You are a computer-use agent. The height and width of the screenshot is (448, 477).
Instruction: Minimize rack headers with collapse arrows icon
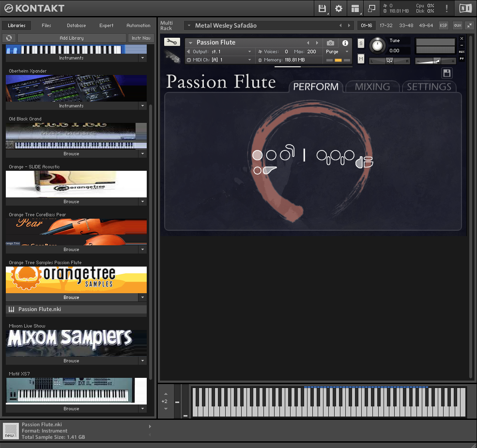pos(470,26)
